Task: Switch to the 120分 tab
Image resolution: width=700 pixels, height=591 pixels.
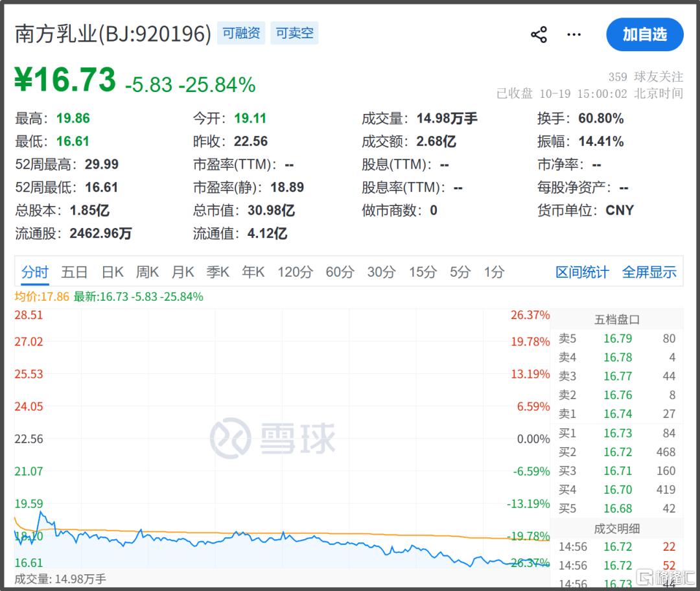Action: pos(295,272)
